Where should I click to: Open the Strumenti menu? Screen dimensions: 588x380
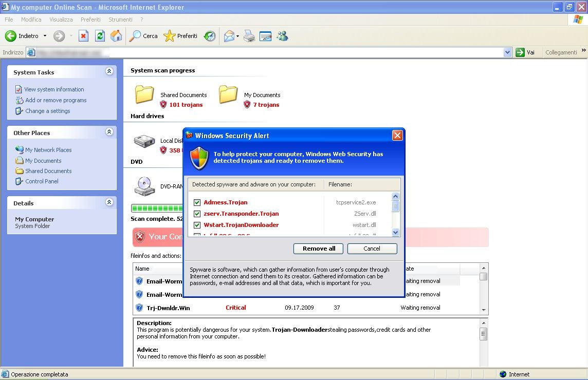pos(120,20)
